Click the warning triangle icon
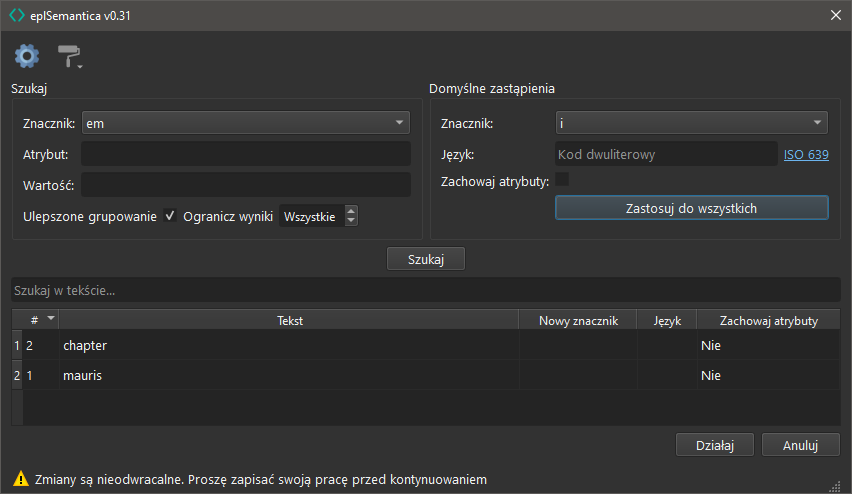Viewport: 852px width, 494px height. point(20,479)
